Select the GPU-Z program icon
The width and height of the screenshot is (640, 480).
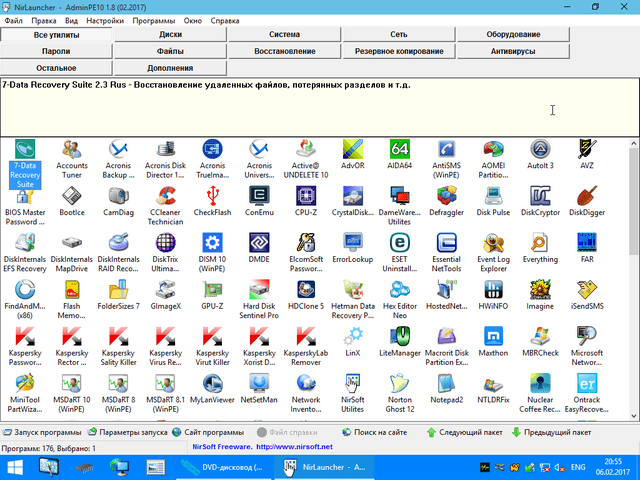coord(212,290)
